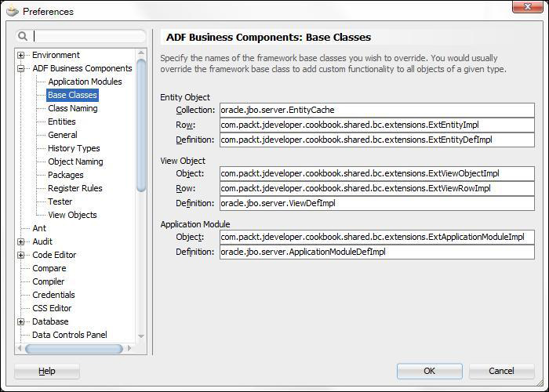Select Object Naming in the tree
Screen dimensions: 549x392
tap(75, 162)
